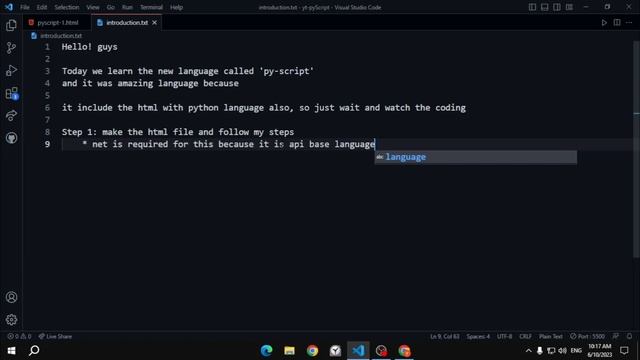The height and width of the screenshot is (360, 640).
Task: Click the VS Code logo in title bar
Action: 9,7
